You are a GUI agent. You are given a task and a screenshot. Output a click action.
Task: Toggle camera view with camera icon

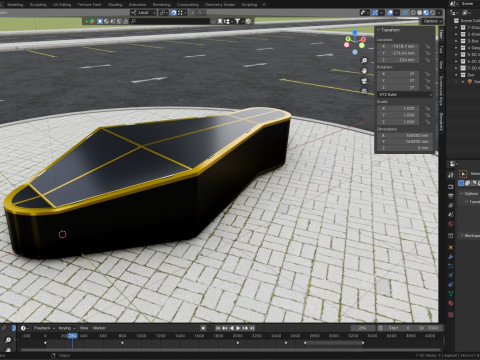point(364,81)
